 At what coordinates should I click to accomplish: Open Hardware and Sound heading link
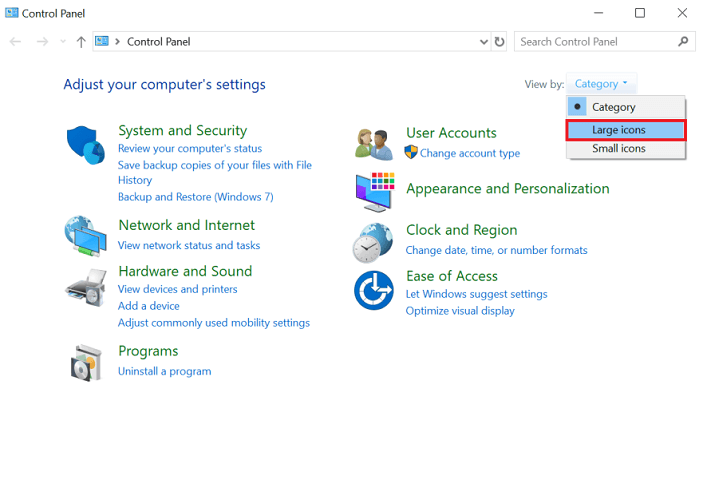point(185,271)
